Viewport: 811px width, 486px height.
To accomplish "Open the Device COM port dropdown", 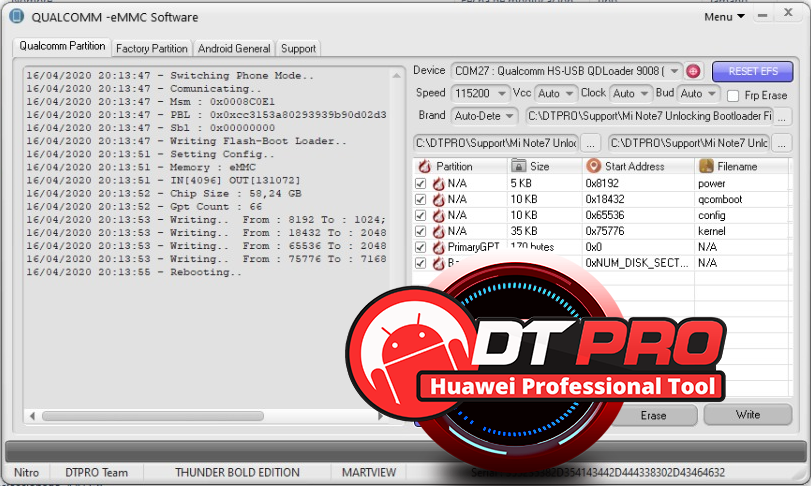I will 674,71.
